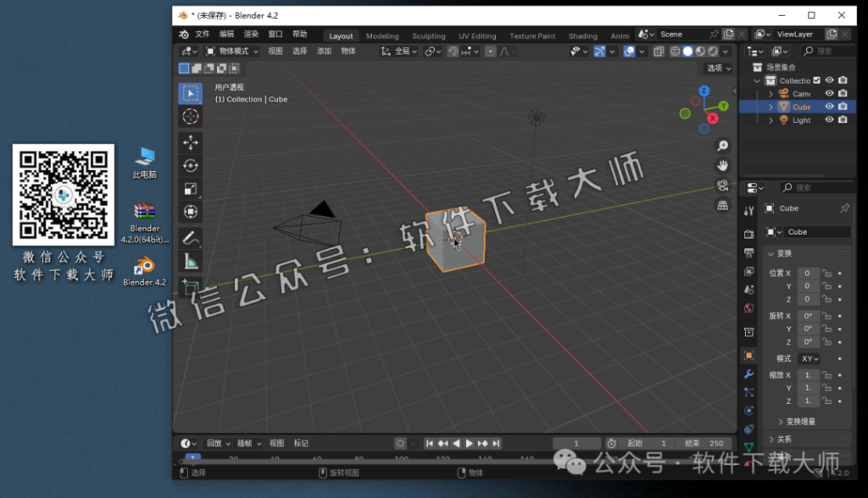Switch to the Shading workspace tab
The image size is (868, 498).
coord(582,36)
